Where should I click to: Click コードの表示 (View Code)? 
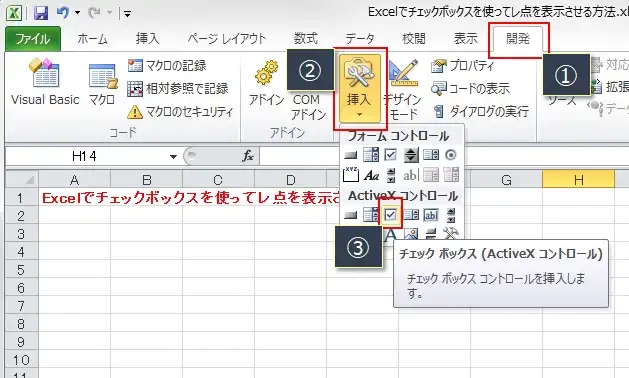tap(470, 88)
